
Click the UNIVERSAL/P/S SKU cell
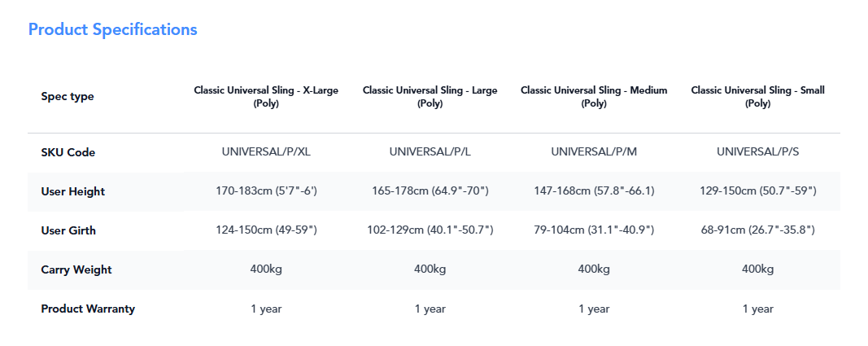[x=758, y=151]
